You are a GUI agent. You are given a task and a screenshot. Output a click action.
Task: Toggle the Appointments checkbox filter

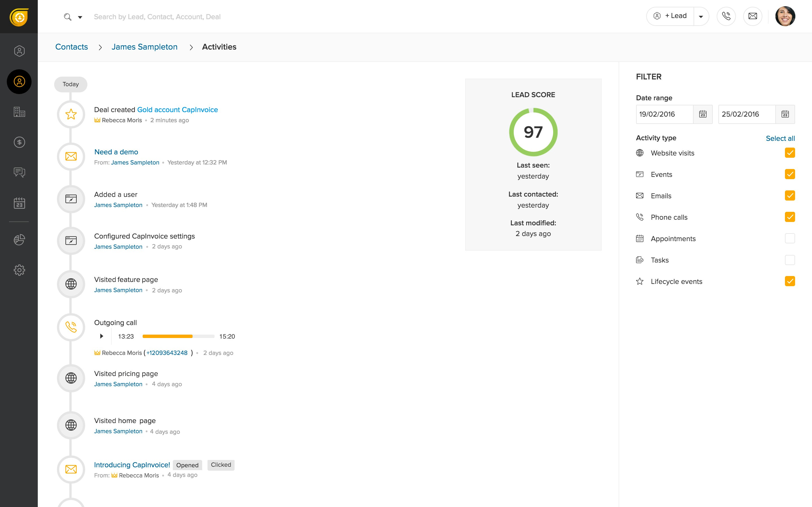coord(789,238)
